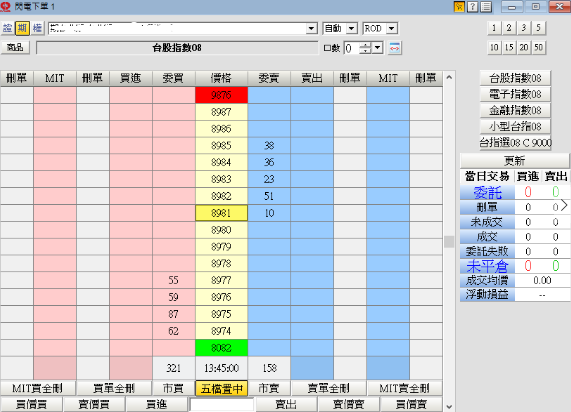Screen dimensions: 571x412
Task: Toggle the yellow pin-on-top icon
Action: [459, 7]
